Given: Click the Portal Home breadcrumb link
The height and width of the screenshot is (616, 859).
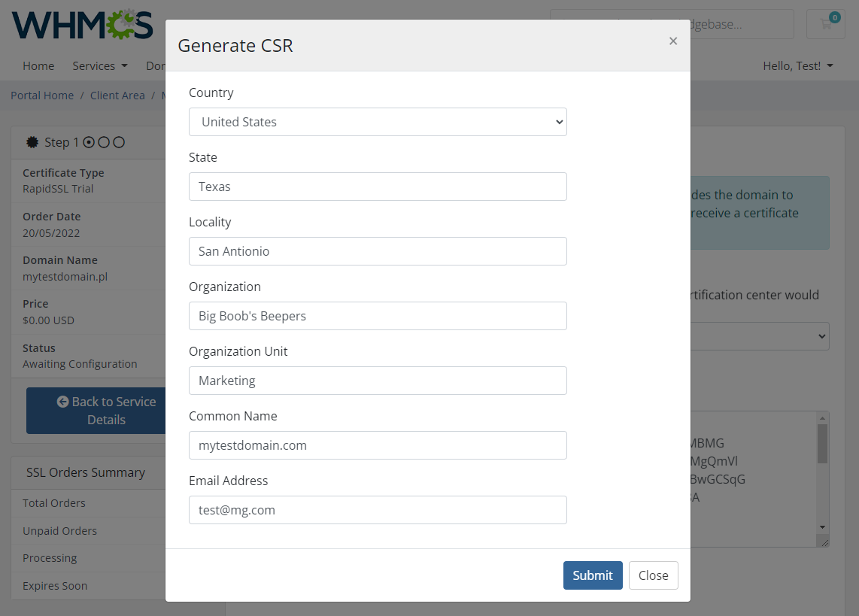Looking at the screenshot, I should (41, 95).
